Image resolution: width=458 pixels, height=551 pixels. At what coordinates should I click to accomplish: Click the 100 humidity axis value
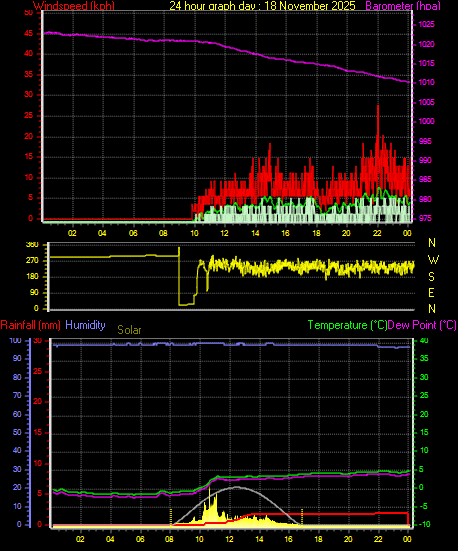[15, 341]
